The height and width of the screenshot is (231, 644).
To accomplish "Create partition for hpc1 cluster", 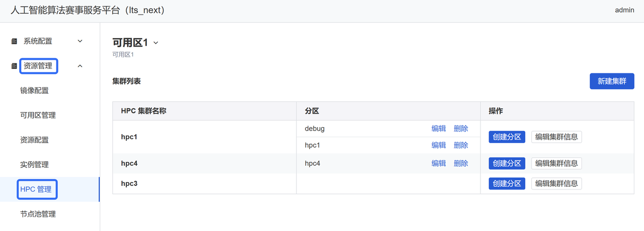I will tap(507, 137).
